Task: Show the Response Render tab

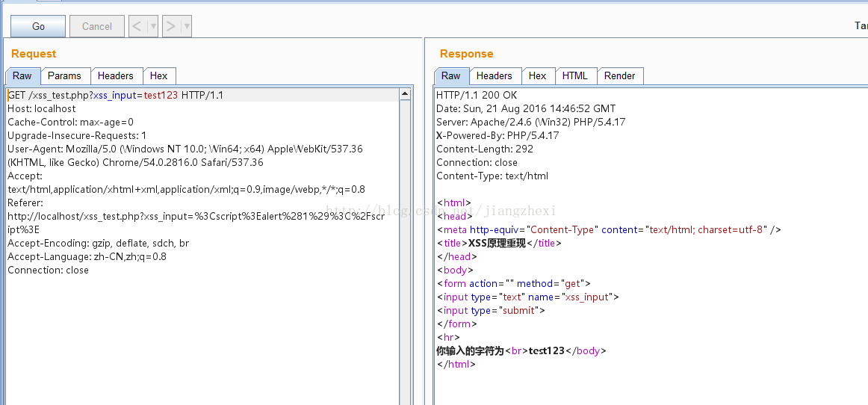Action: 619,76
